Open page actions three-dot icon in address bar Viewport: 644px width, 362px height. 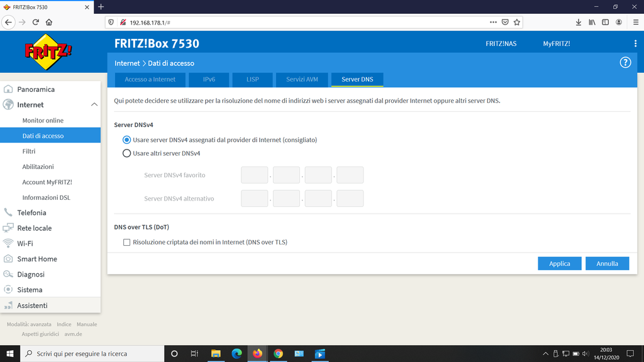493,22
